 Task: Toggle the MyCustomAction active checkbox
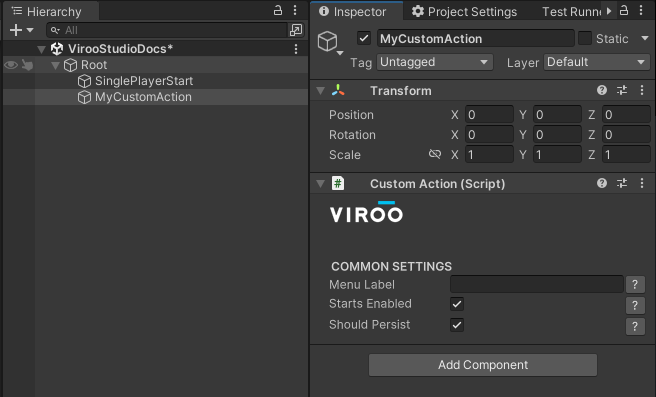364,38
